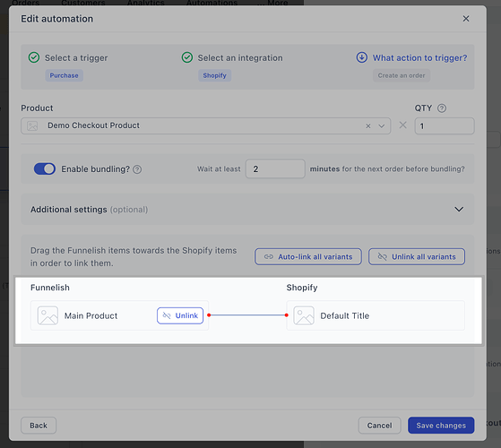Clear the Demo Checkout Product selection
Viewport: 501px width, 448px height.
click(x=368, y=125)
